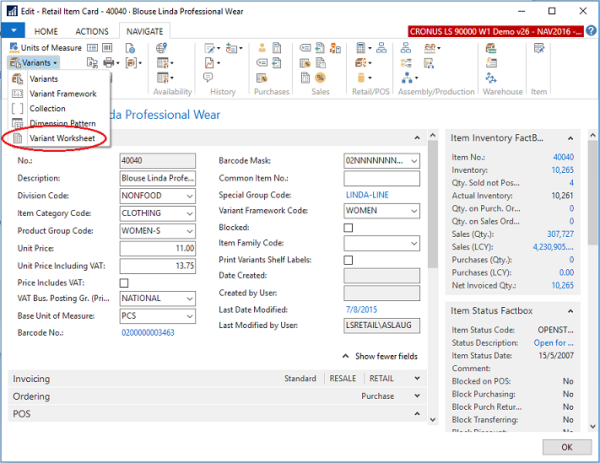Click the document with globe icon in ribbon
This screenshot has width=600, height=463.
point(130,48)
